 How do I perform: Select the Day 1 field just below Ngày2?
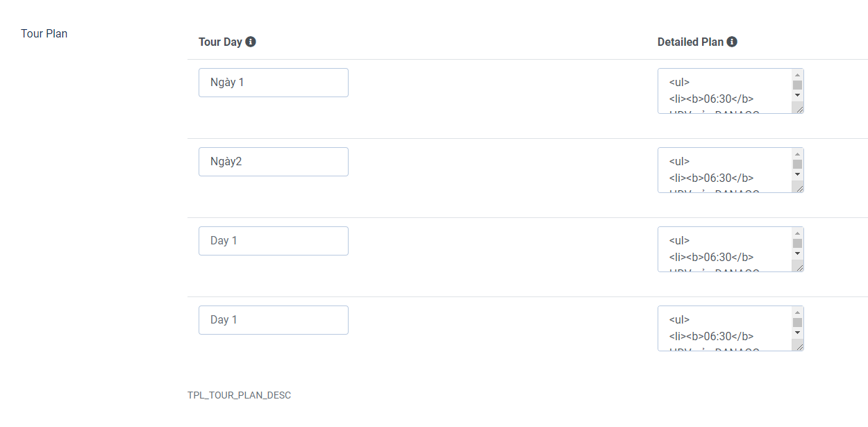273,241
